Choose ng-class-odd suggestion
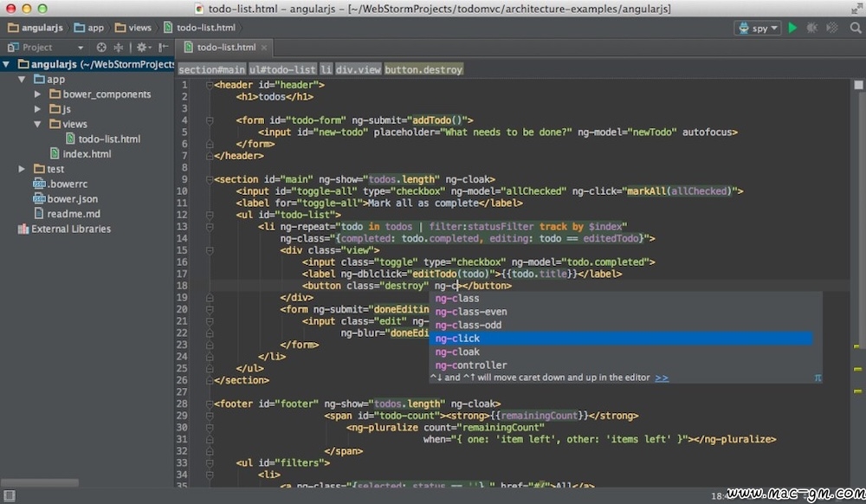 (x=621, y=325)
